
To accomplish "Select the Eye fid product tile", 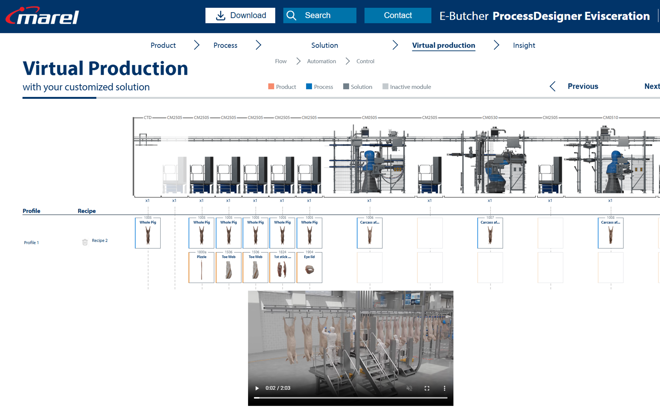I will click(309, 268).
